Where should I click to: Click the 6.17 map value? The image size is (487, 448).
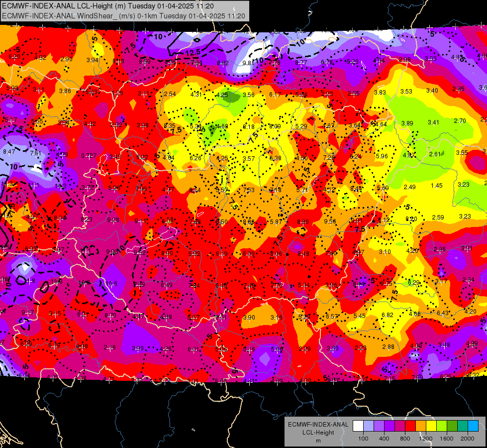(275, 95)
